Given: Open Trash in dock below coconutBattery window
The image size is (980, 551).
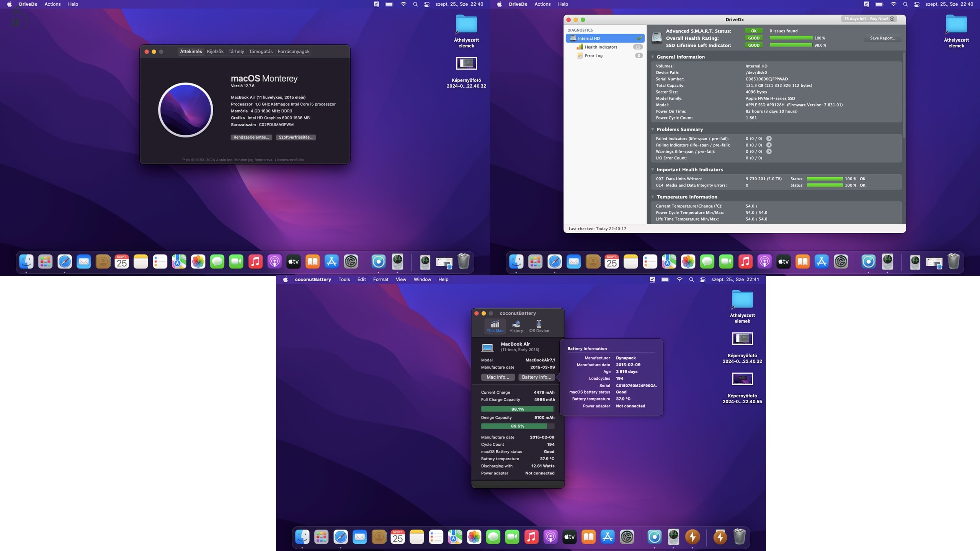Looking at the screenshot, I should [x=740, y=537].
